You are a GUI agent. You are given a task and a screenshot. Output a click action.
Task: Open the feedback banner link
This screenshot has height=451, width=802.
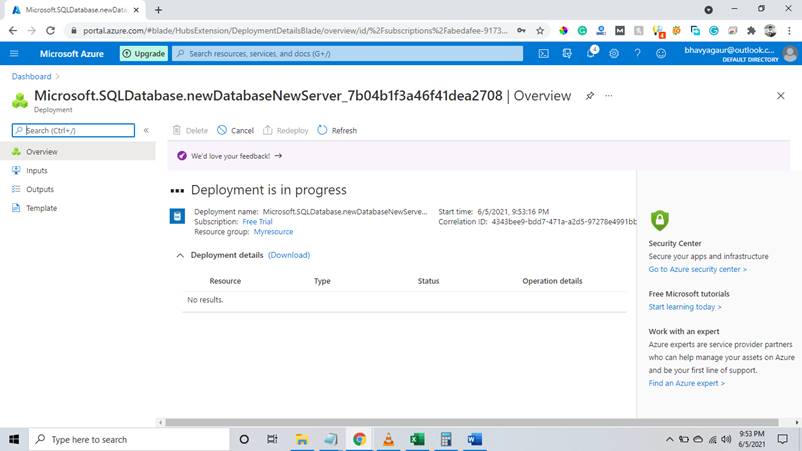pyautogui.click(x=236, y=156)
